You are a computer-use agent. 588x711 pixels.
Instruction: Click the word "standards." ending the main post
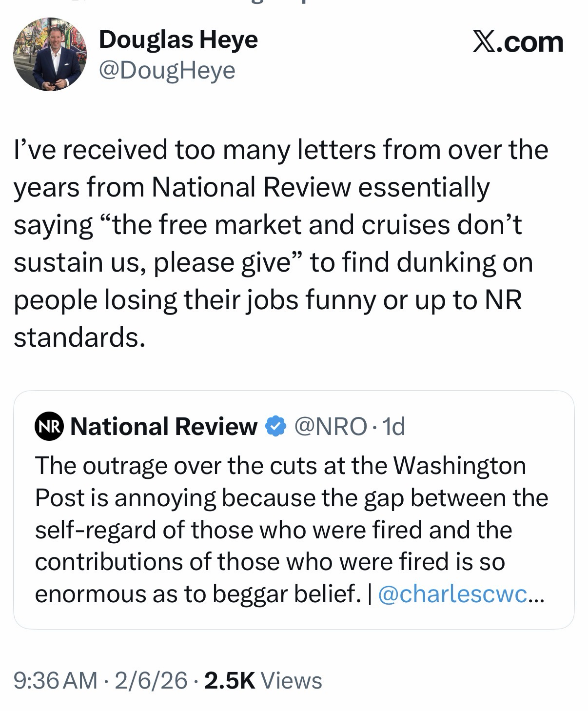pyautogui.click(x=79, y=337)
